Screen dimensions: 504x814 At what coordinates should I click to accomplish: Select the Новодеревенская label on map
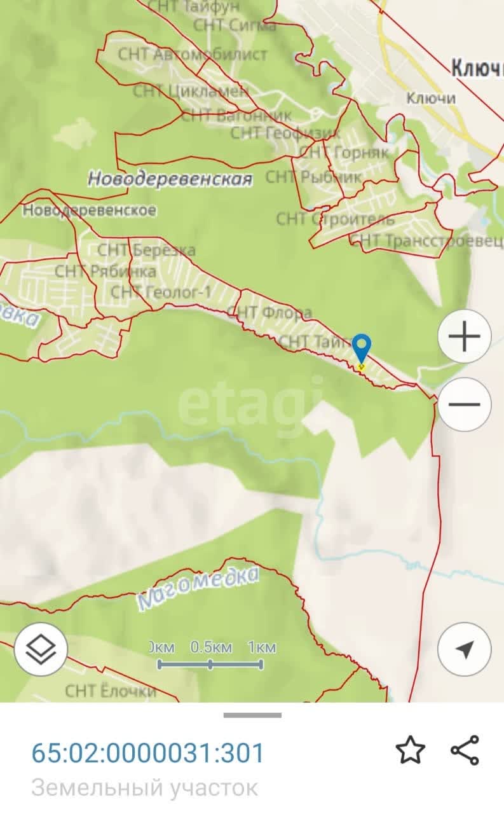(170, 179)
